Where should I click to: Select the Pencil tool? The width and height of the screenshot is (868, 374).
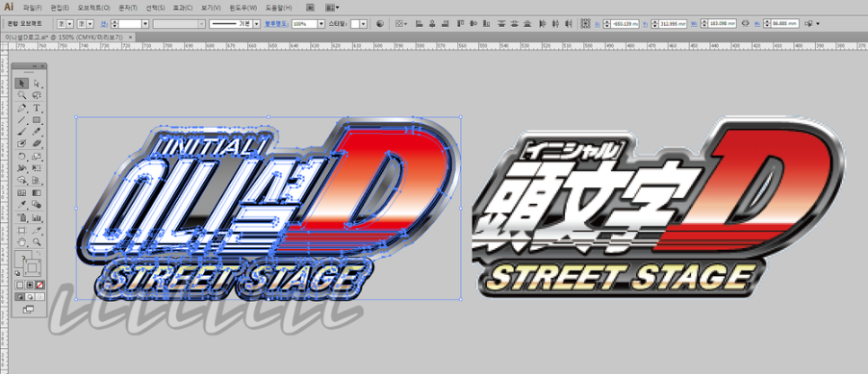[x=37, y=132]
